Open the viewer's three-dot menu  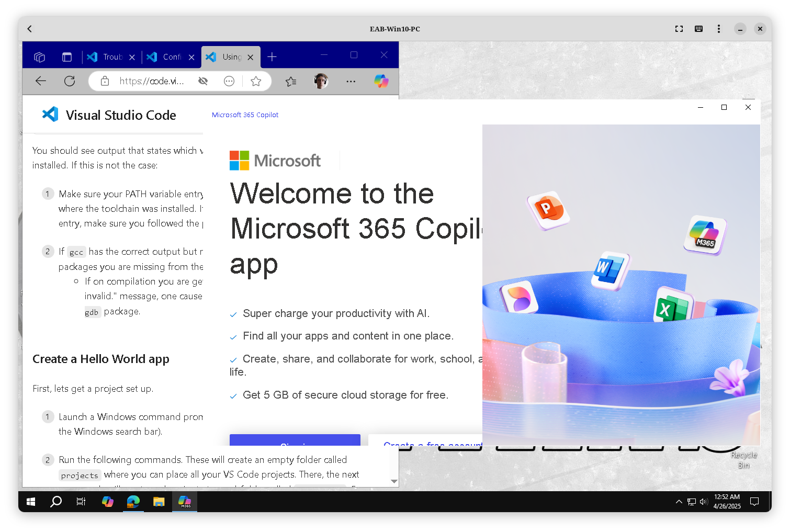(719, 29)
